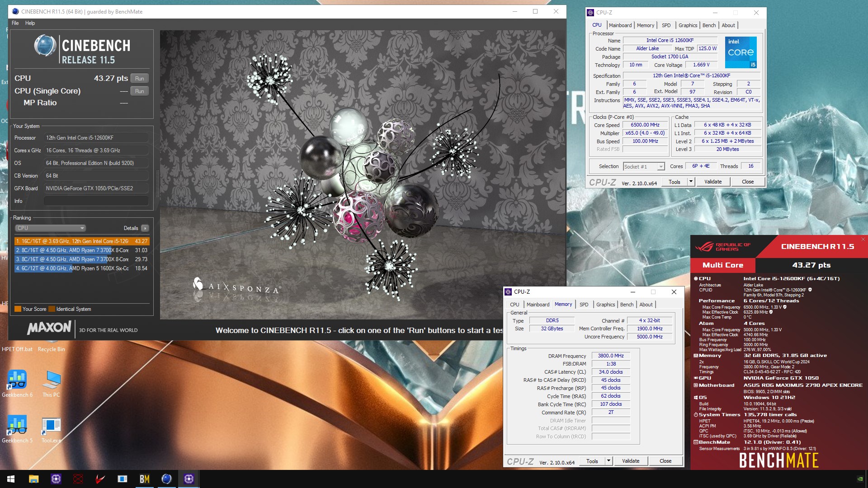Open About tab in CPU-Z CPU window

point(728,25)
